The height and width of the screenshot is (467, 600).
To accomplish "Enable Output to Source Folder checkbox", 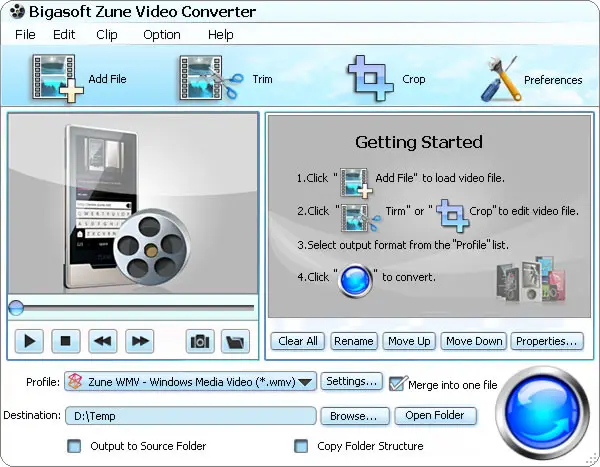I will click(x=74, y=446).
